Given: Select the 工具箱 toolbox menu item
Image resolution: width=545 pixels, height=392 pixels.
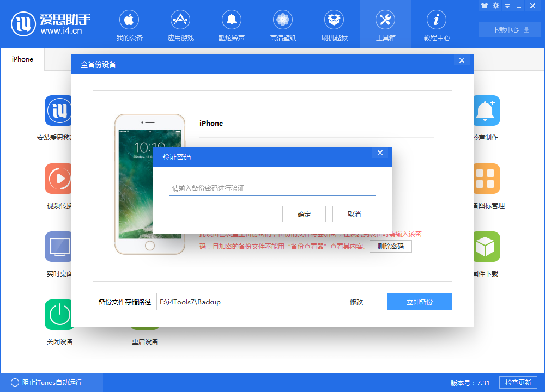Looking at the screenshot, I should point(385,24).
